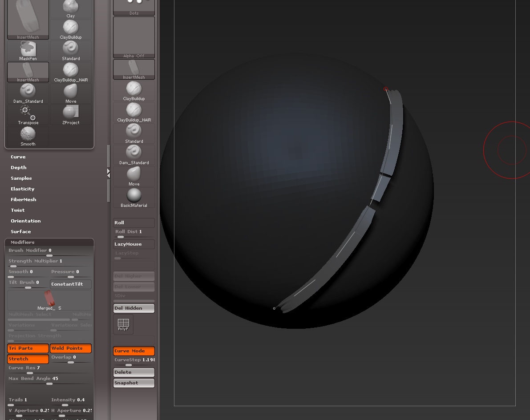Activate the Move brush

pos(70,92)
